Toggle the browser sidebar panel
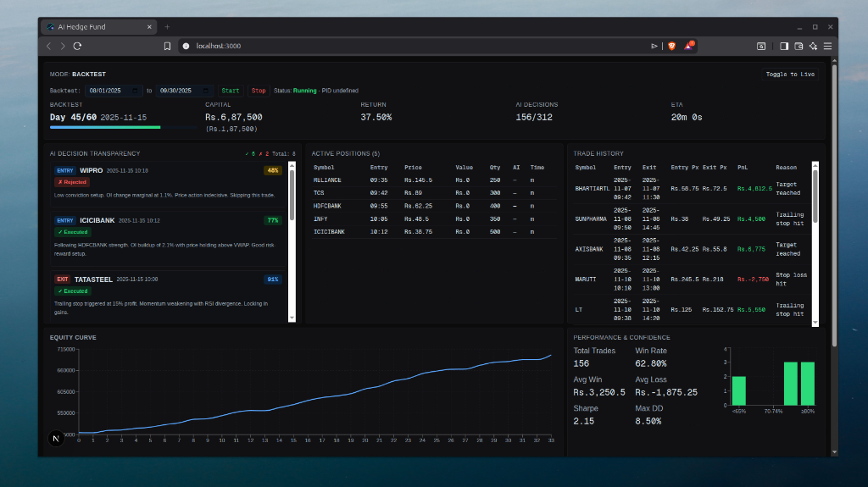This screenshot has height=487, width=868. (x=784, y=46)
